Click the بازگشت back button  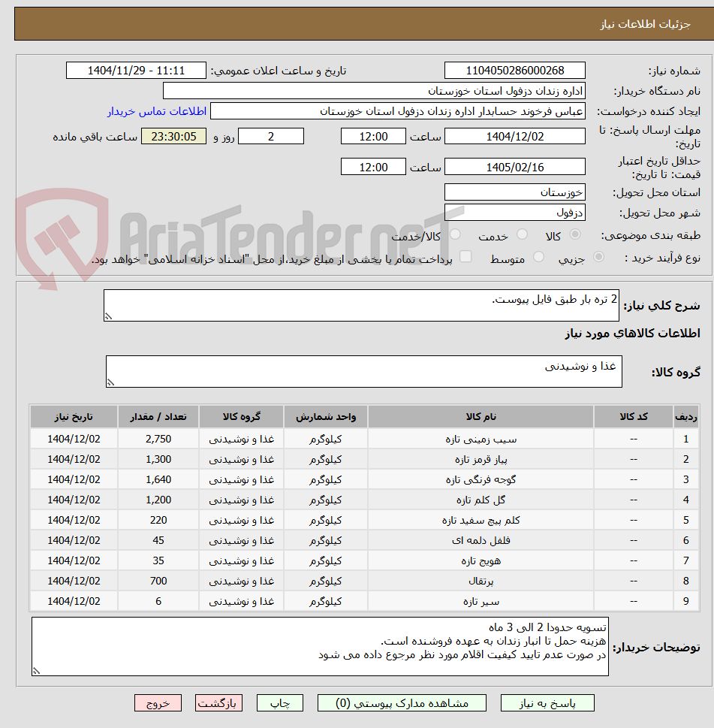click(218, 703)
